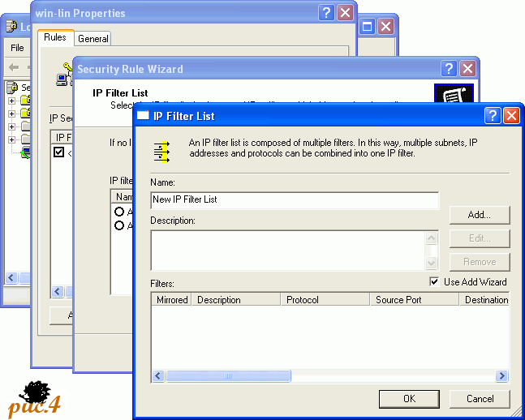This screenshot has height=420, width=525.
Task: Select the first IP filter list radio button
Action: pyautogui.click(x=119, y=212)
